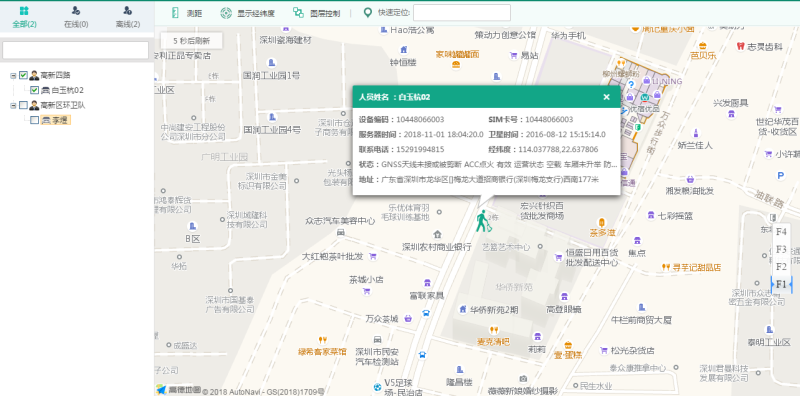800x396 pixels.
Task: Uncheck the 白玉杭02 person checkbox
Action: click(x=34, y=90)
